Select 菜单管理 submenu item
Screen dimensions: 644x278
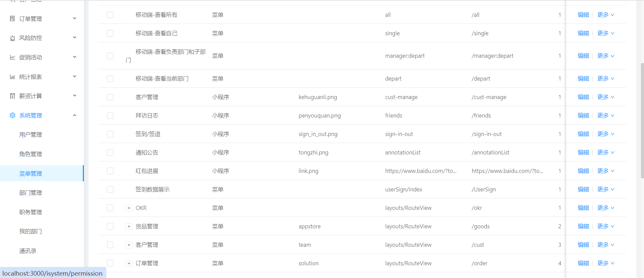(x=42, y=173)
